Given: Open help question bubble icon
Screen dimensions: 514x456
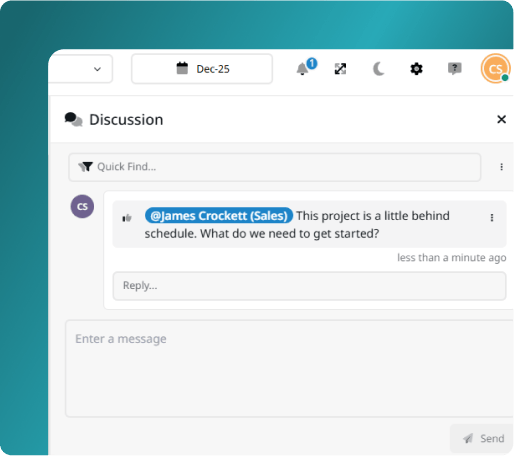Looking at the screenshot, I should pos(454,69).
